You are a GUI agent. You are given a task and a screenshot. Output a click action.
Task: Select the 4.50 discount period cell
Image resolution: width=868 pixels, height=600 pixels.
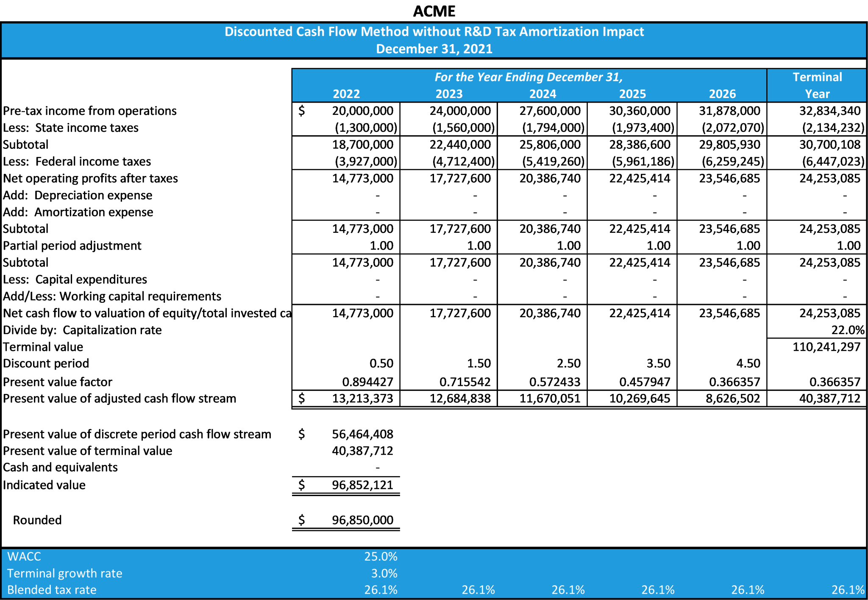point(748,363)
